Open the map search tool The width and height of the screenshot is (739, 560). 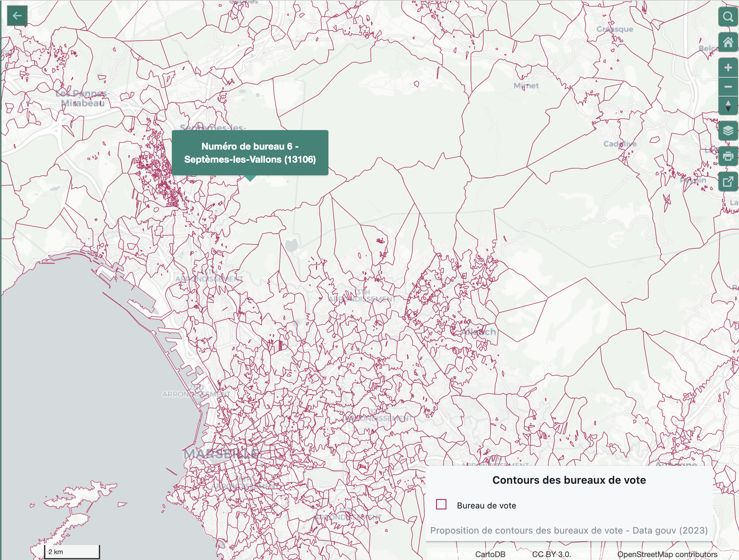click(728, 16)
